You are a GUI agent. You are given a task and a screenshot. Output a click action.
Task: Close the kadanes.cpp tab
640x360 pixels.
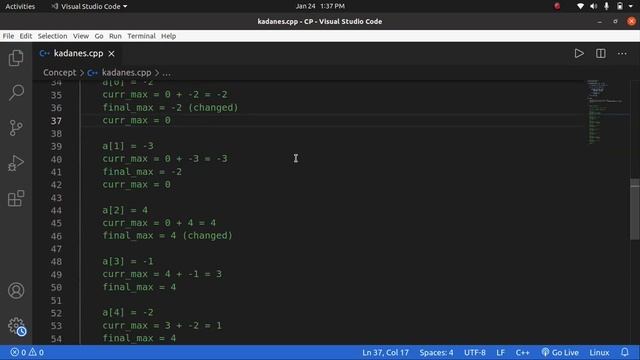(x=111, y=53)
